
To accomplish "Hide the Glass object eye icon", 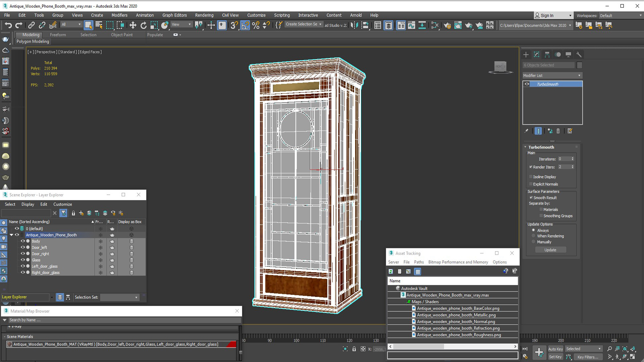I will (x=23, y=260).
